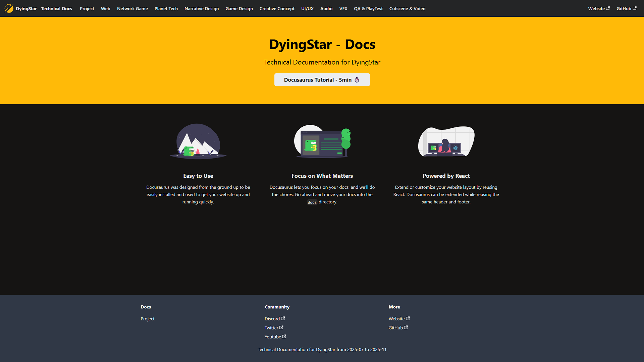Click the external link icon beside Discord
644x362 pixels.
(283, 318)
